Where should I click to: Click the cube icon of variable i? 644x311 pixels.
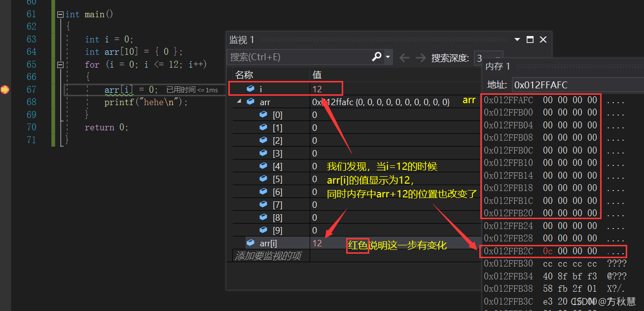pos(250,89)
